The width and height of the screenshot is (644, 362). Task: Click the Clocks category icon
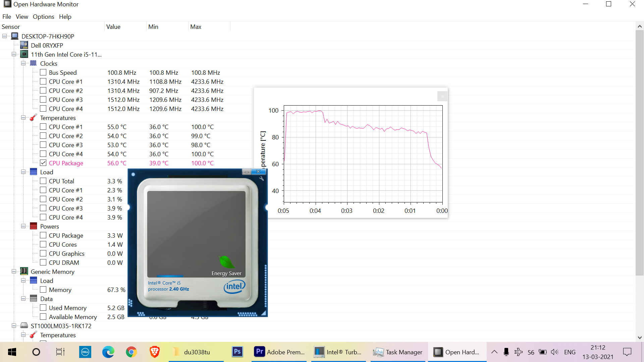pos(33,63)
